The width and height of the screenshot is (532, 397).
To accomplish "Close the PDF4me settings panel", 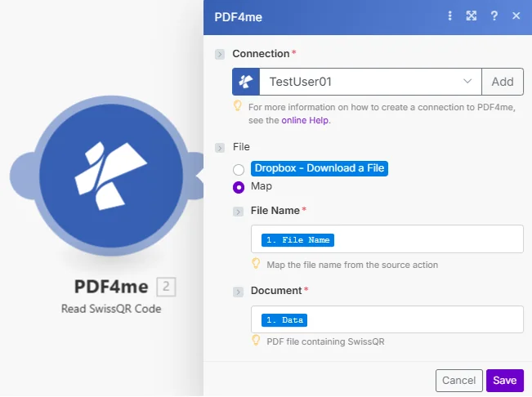I will [x=516, y=16].
